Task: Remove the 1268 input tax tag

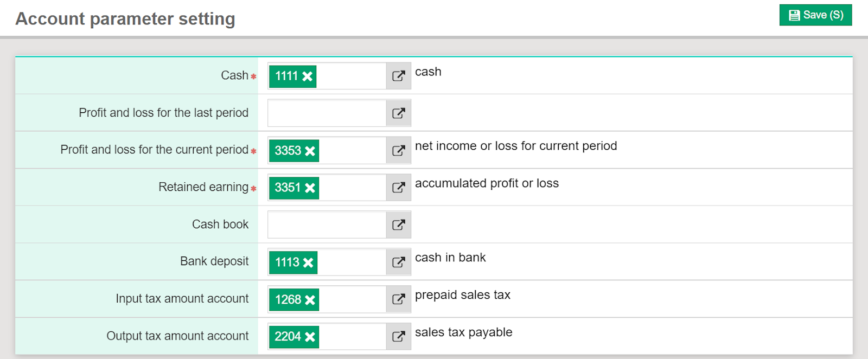Action: pyautogui.click(x=310, y=300)
